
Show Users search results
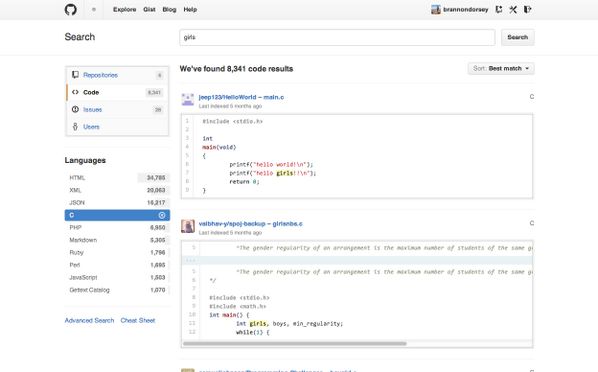point(117,126)
